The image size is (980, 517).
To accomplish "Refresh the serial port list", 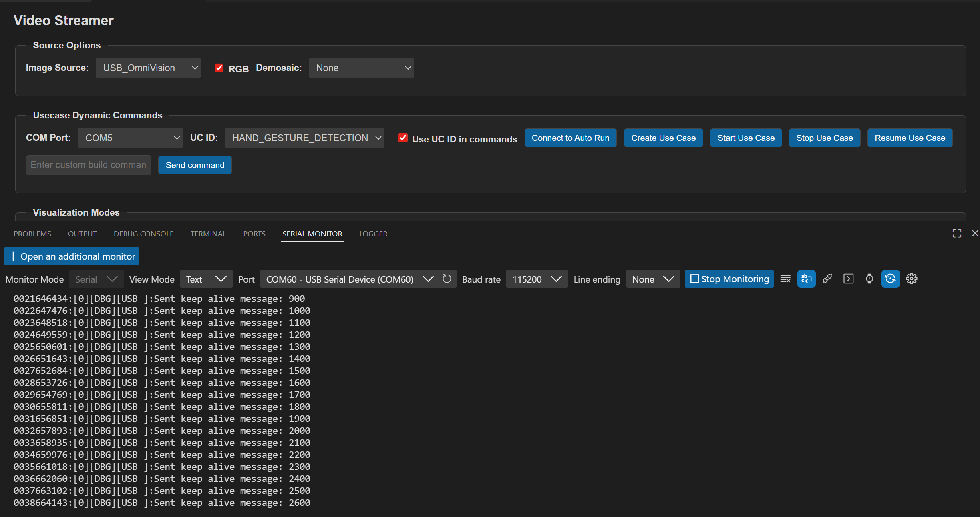I will pos(447,279).
